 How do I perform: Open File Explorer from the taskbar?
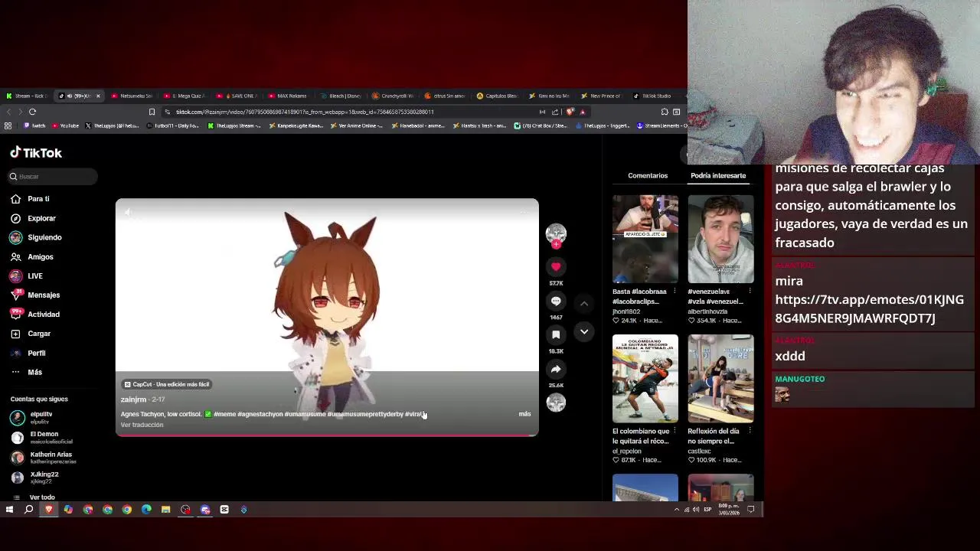point(165,510)
